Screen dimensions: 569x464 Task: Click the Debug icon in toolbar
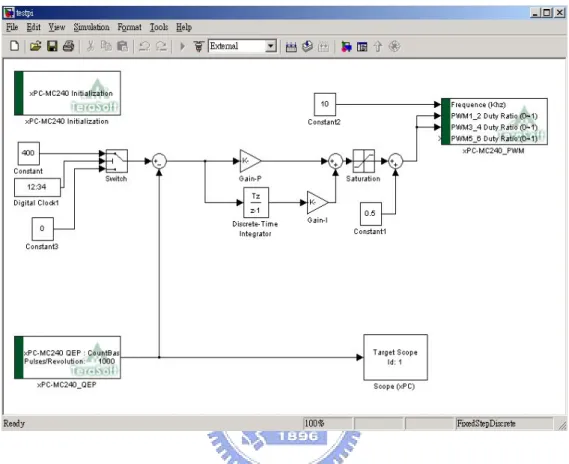tap(394, 46)
